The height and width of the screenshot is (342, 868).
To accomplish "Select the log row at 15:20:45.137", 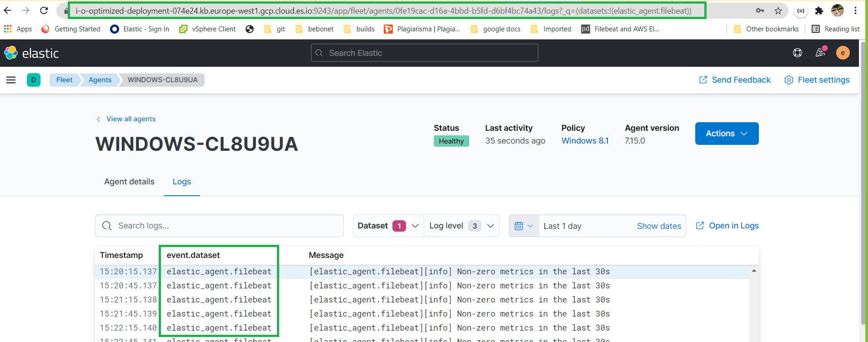I will point(422,286).
